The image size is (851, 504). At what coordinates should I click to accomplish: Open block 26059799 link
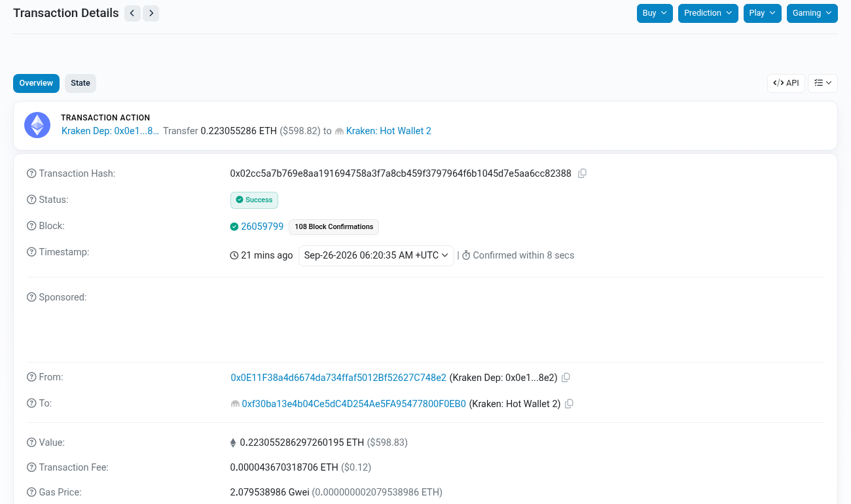click(263, 226)
